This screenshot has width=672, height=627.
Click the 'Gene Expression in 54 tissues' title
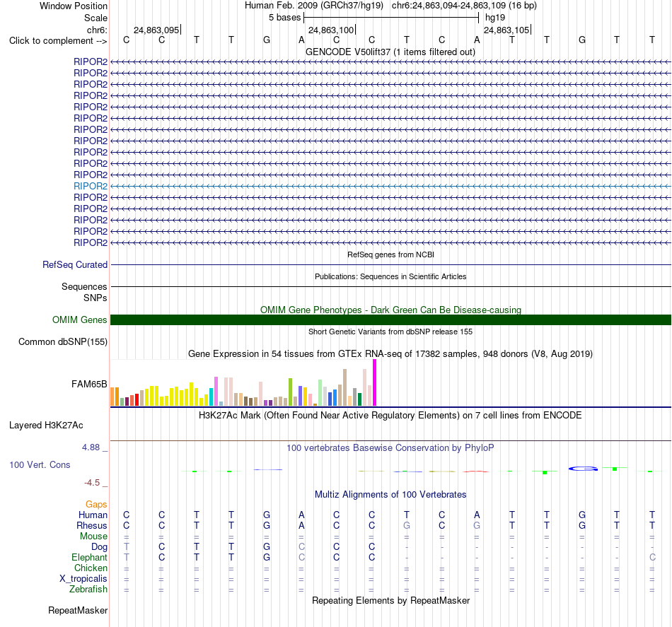pos(390,353)
